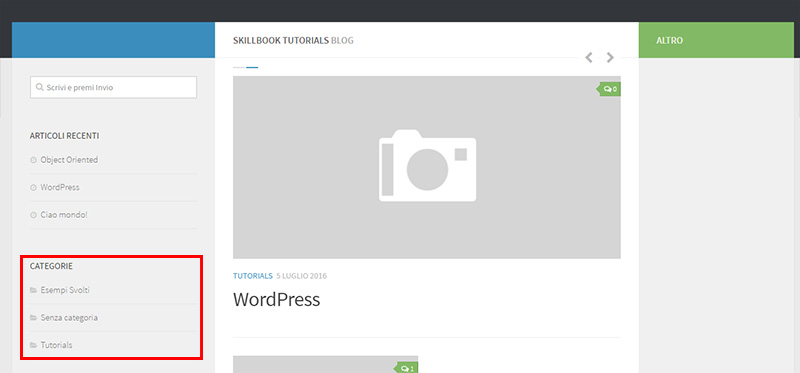Open the "Tutorials" category in sidebar

(56, 345)
